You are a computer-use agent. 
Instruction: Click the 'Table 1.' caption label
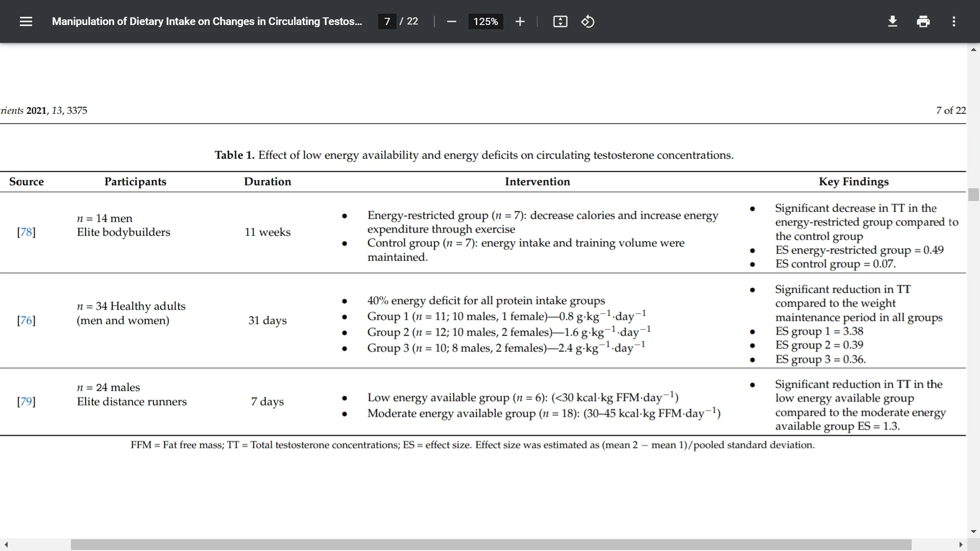point(234,155)
